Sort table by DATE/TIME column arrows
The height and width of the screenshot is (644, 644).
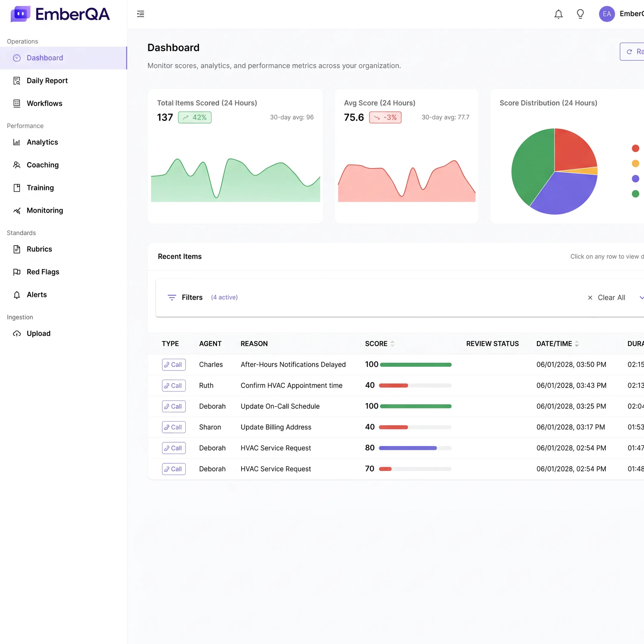point(577,344)
